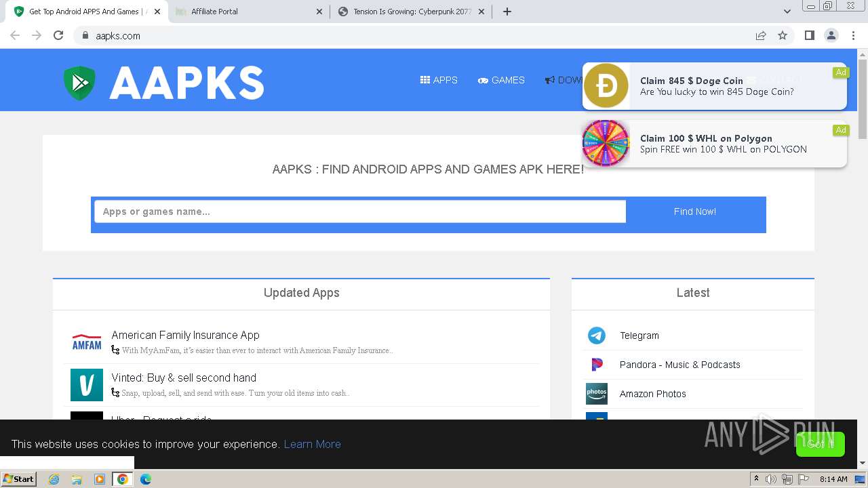The image size is (868, 488).
Task: Open Chrome's three-dot menu
Action: click(x=853, y=36)
